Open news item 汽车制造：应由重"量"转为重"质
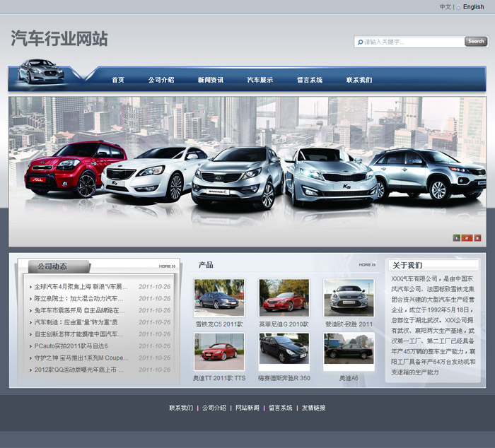Screen dimensions: 495x448 76,322
